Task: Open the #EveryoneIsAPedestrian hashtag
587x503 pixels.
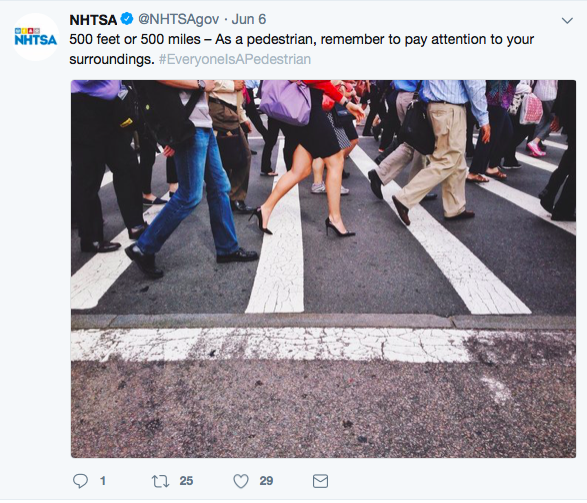Action: point(235,59)
